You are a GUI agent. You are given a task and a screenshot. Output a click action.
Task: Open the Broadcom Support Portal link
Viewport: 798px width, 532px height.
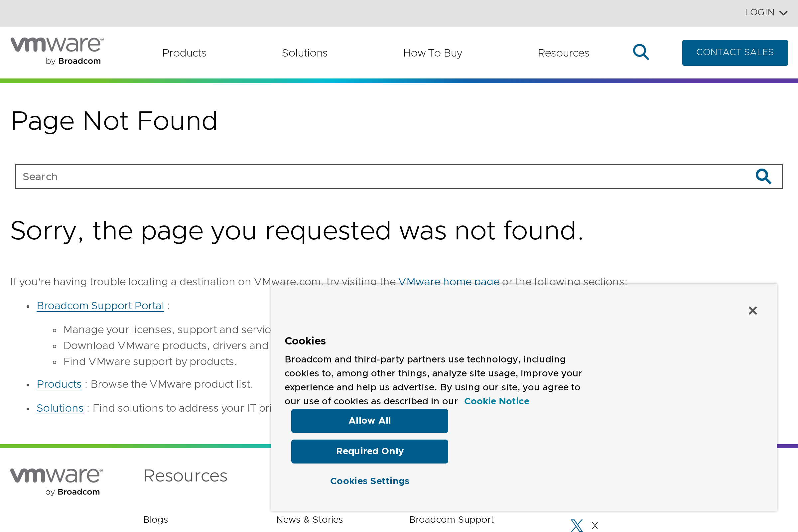tap(100, 306)
